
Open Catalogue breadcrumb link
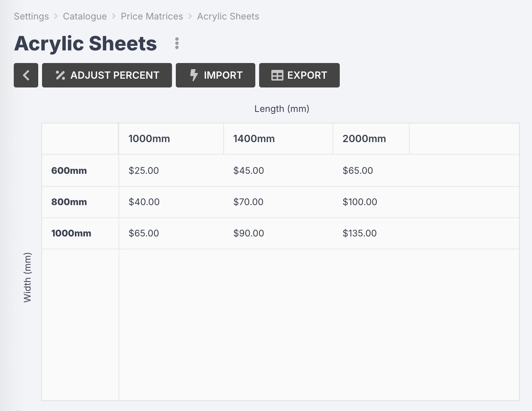[x=85, y=16]
